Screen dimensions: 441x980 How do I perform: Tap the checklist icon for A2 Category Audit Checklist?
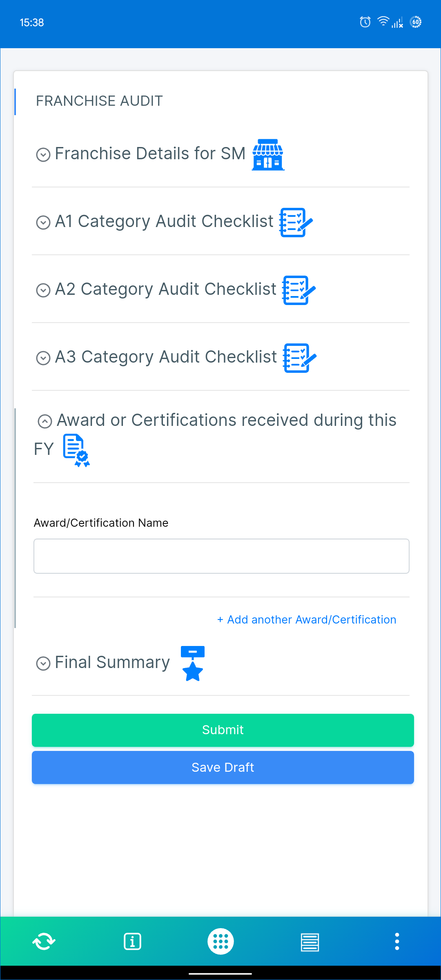pos(296,290)
